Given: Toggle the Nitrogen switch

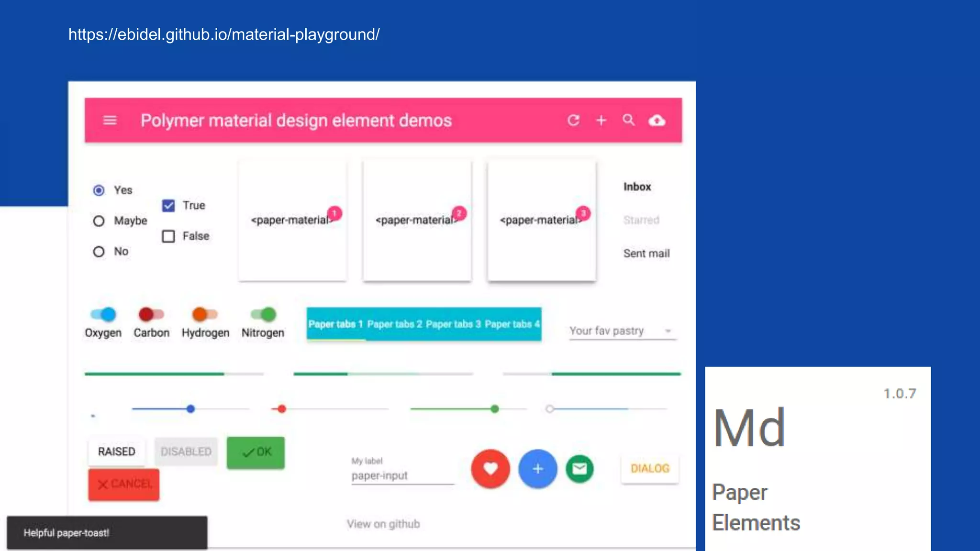Looking at the screenshot, I should (263, 314).
